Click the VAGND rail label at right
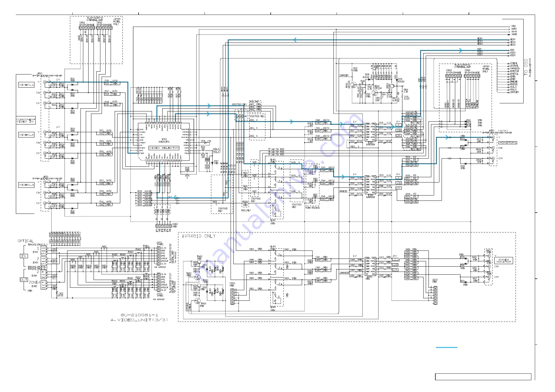555x392 pixels. click(x=514, y=34)
